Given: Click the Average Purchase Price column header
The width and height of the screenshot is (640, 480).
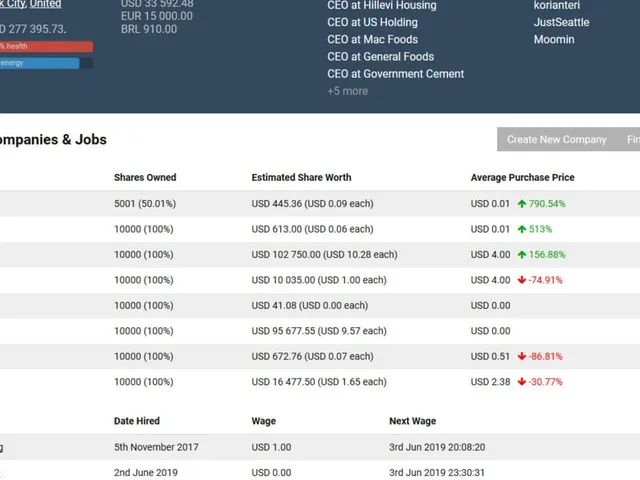Looking at the screenshot, I should 522,178.
